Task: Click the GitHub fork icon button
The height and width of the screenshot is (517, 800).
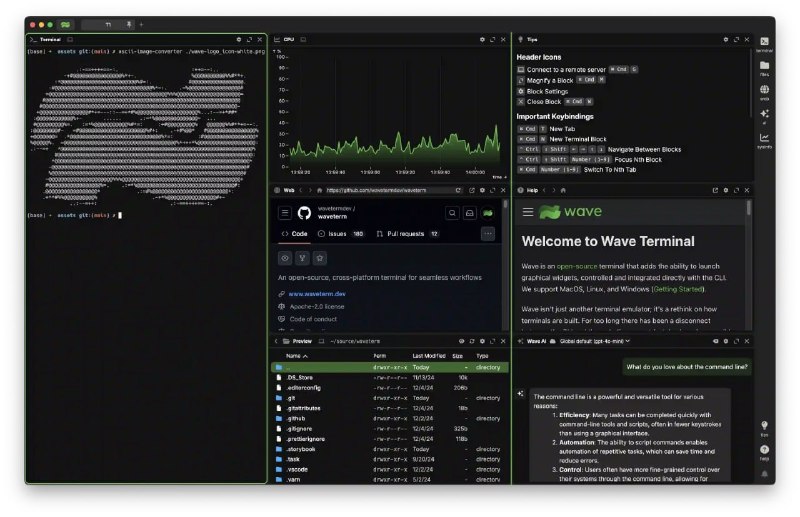Action: point(303,258)
